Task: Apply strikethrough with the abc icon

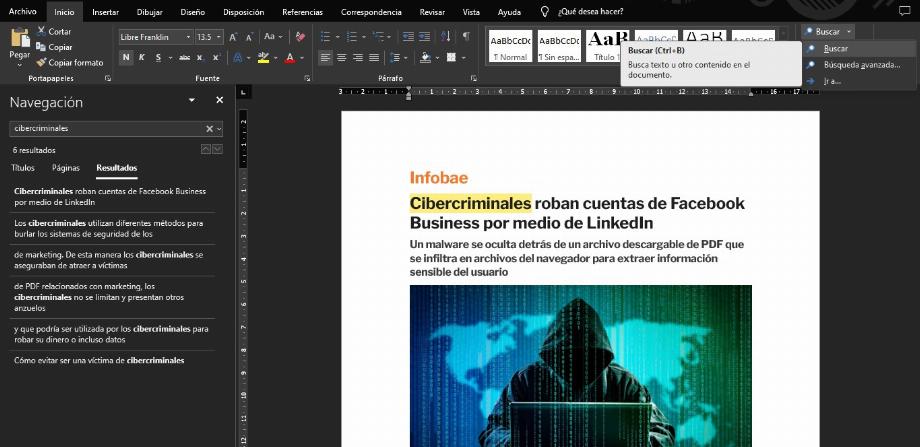Action: [x=184, y=57]
